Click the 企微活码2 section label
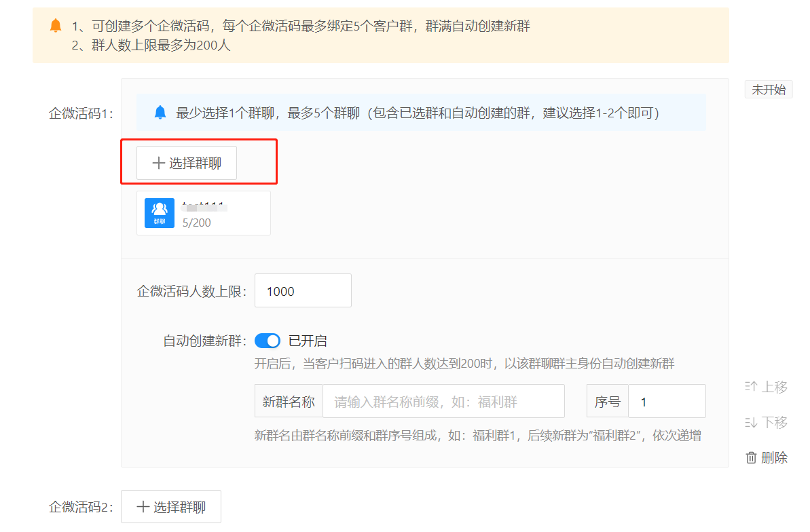 (x=79, y=507)
